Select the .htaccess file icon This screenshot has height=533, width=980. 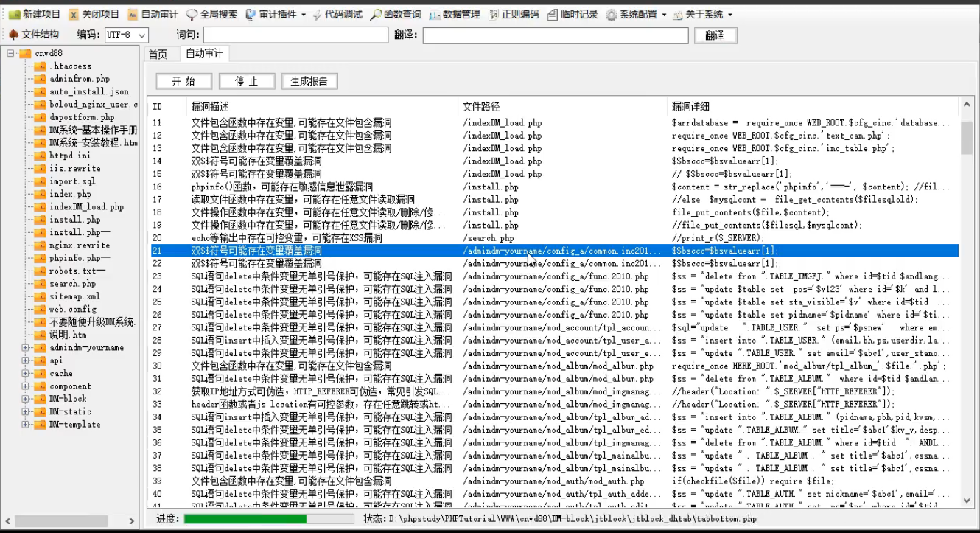pyautogui.click(x=40, y=66)
